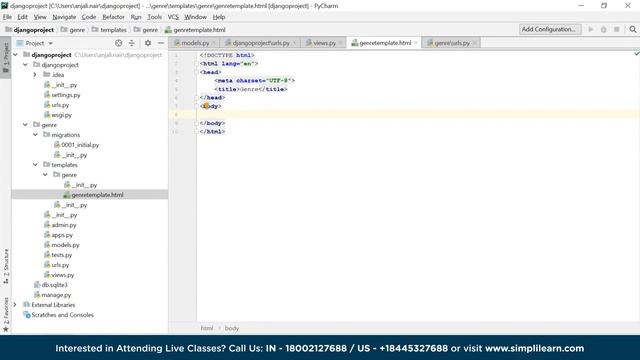Collapse the inner djangoproject folder
The height and width of the screenshot is (360, 640).
tap(25, 65)
